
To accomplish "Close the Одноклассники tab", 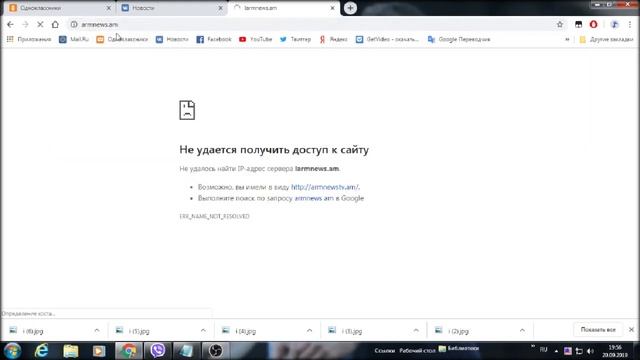I will point(109,8).
